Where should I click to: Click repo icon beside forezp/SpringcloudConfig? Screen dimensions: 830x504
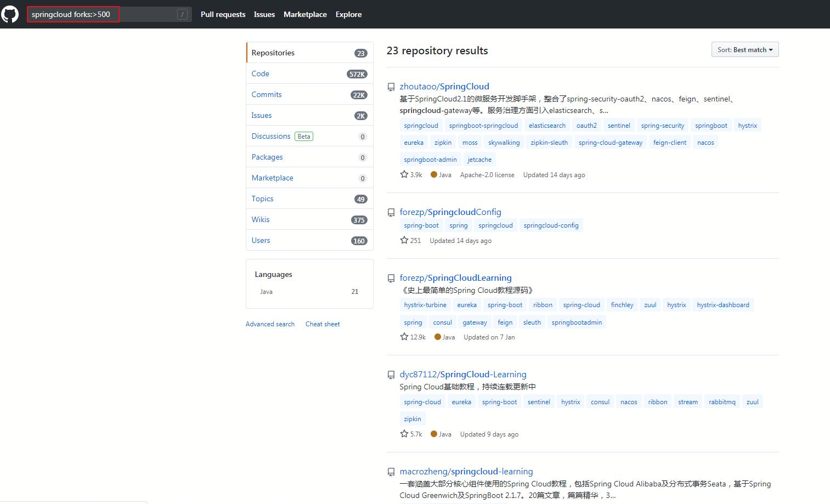click(391, 213)
